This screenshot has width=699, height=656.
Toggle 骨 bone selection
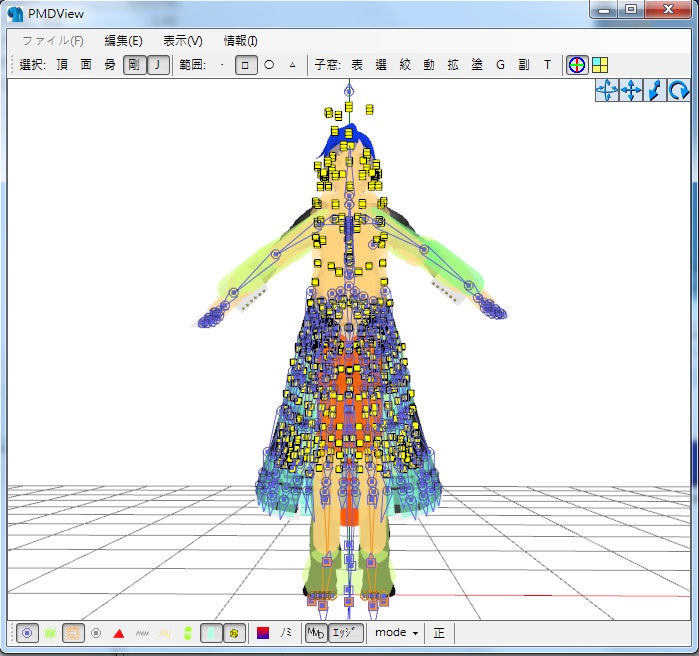pyautogui.click(x=110, y=65)
